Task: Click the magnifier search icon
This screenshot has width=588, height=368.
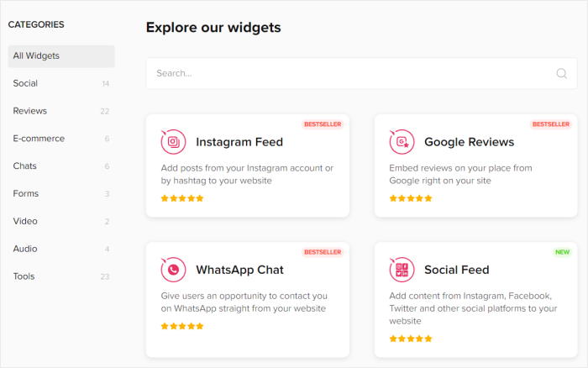Action: tap(561, 74)
